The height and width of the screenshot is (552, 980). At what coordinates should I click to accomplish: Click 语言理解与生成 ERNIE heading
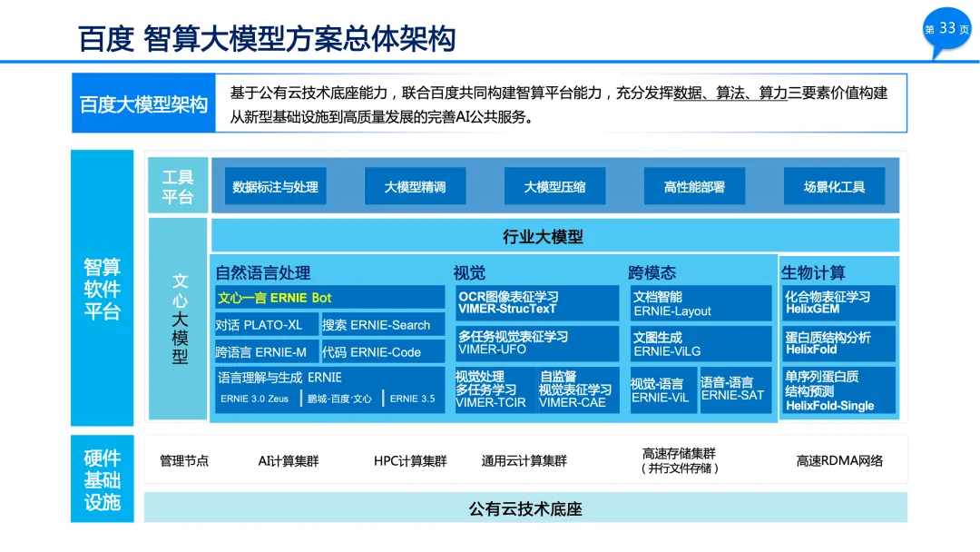coord(279,378)
